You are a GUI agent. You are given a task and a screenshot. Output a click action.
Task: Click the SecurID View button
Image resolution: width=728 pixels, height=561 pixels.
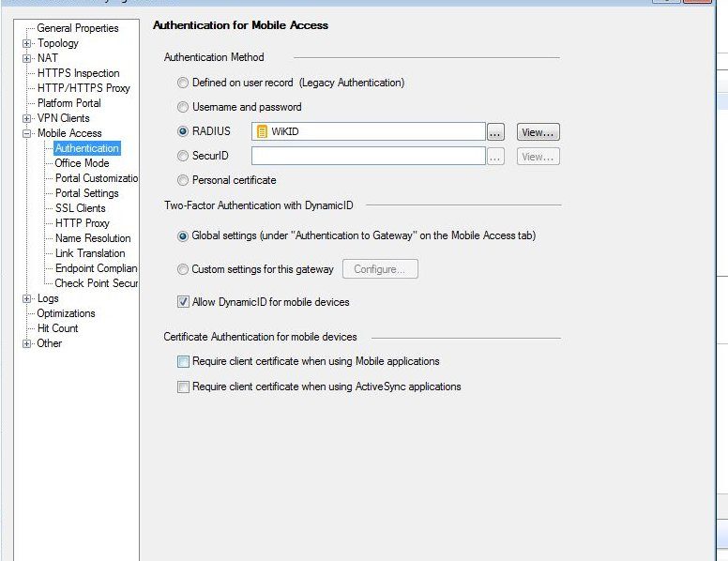[538, 157]
